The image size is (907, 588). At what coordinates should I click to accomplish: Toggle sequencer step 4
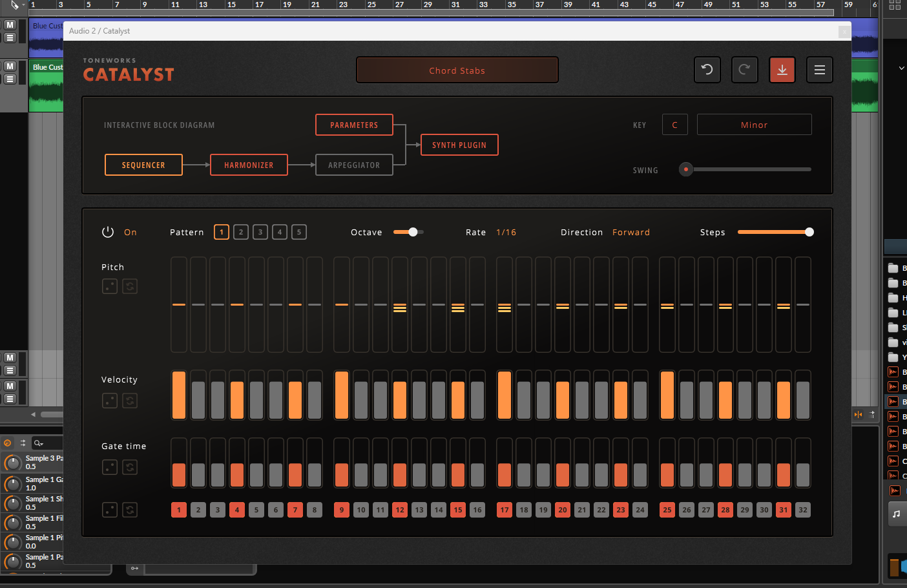(237, 510)
